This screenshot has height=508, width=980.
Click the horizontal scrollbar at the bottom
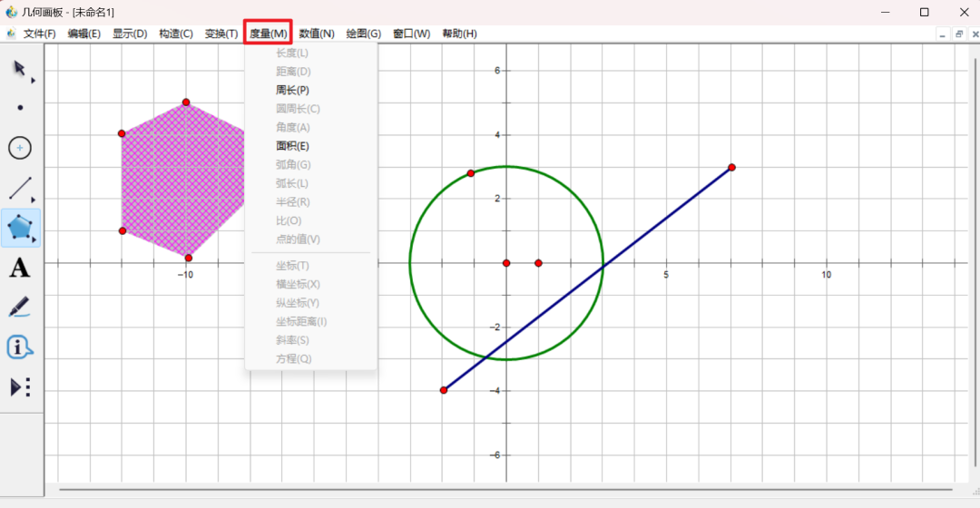[505, 490]
